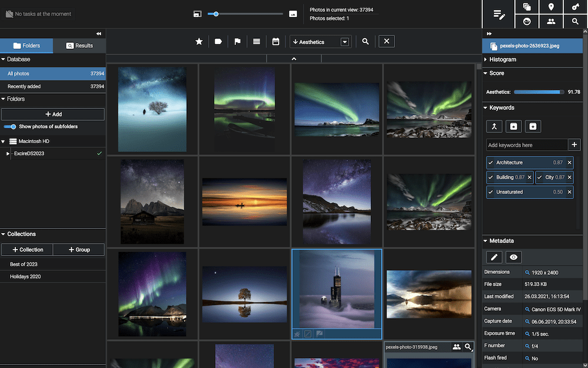Screen dimensions: 588x368
Task: Click the flag filter icon
Action: [x=238, y=42]
